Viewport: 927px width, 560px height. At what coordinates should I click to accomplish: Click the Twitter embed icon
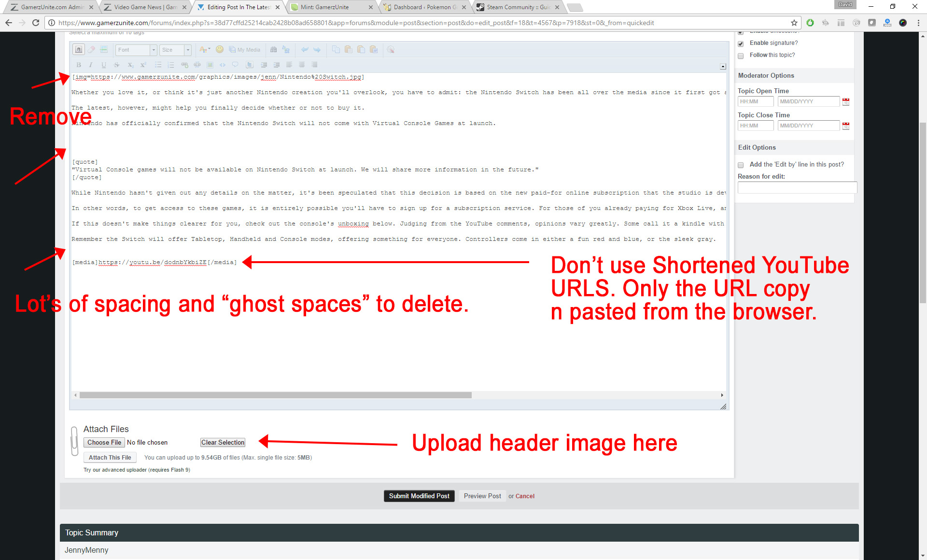click(250, 65)
